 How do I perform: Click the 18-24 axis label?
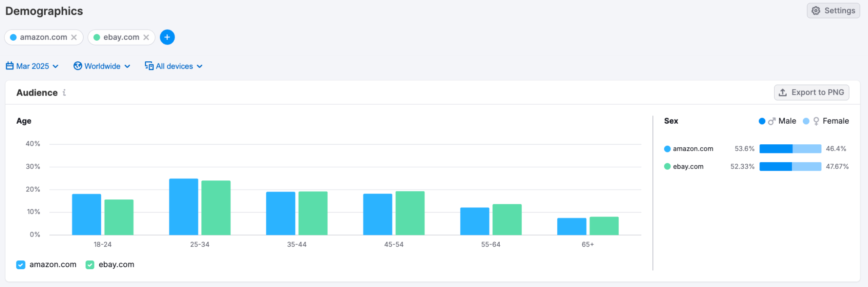[x=103, y=244]
